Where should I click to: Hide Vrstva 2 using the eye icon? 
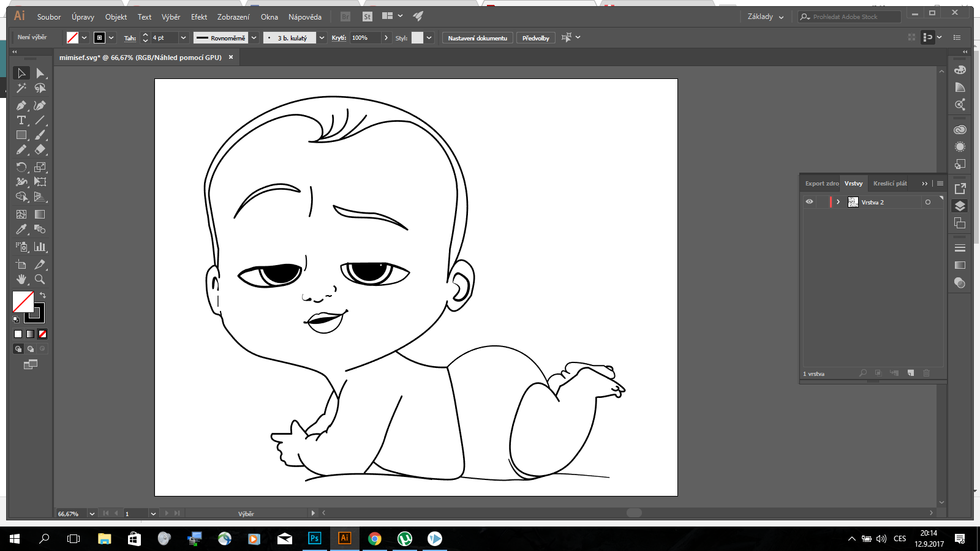coord(809,202)
